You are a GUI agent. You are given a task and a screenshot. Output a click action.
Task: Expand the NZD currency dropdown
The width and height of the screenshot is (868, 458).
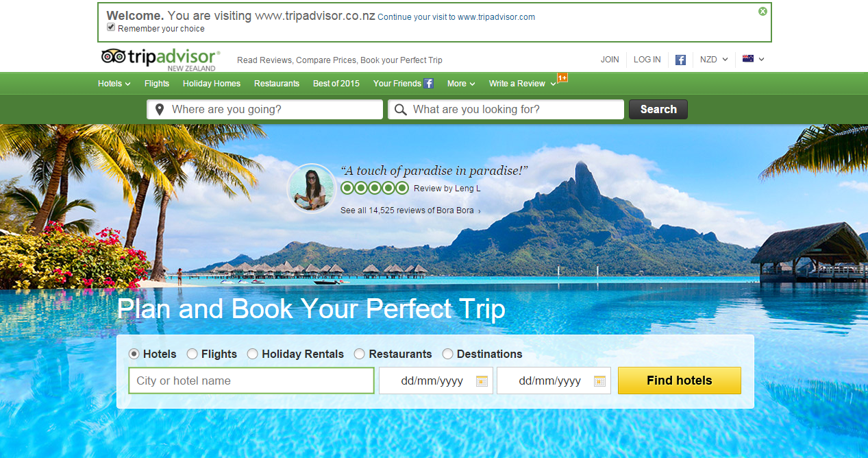[714, 60]
